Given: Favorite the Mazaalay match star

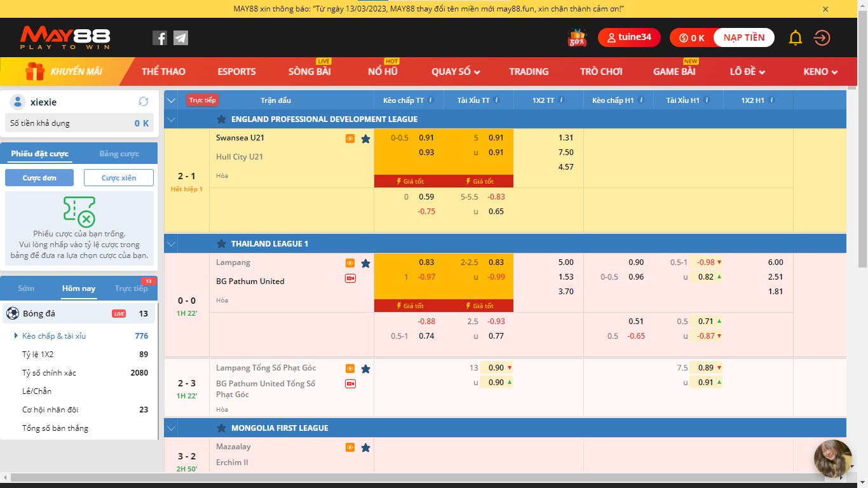Looking at the screenshot, I should pyautogui.click(x=365, y=447).
